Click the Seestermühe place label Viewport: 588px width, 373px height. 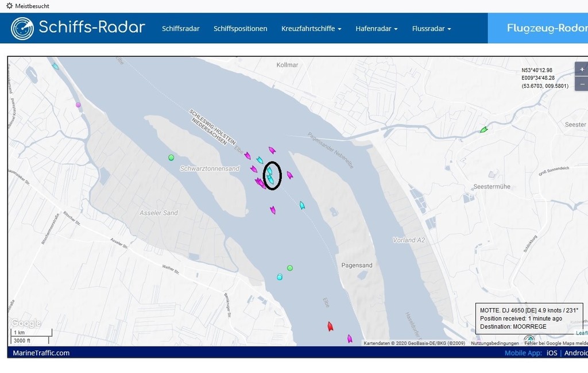point(492,186)
